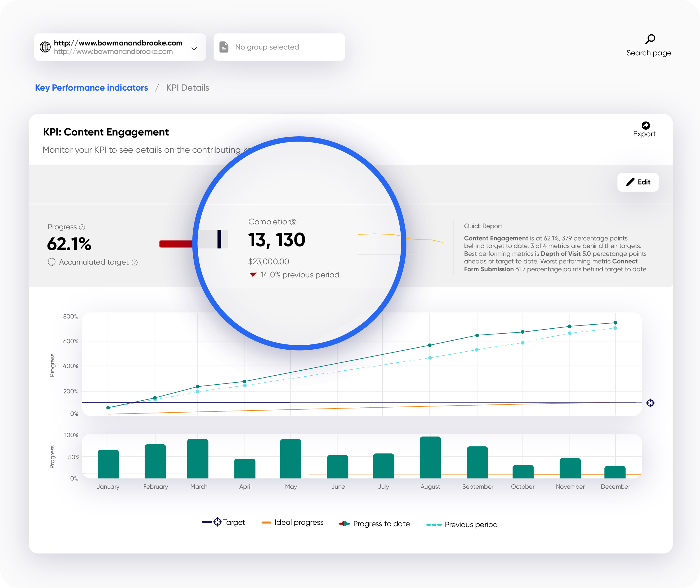Expand the website URL dropdown
Image resolution: width=700 pixels, height=588 pixels.
tap(194, 49)
